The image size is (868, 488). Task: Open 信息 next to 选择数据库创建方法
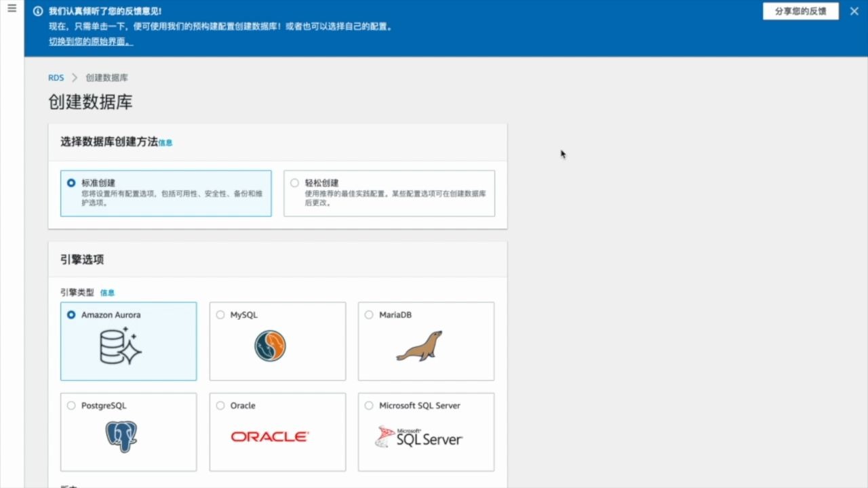point(167,142)
